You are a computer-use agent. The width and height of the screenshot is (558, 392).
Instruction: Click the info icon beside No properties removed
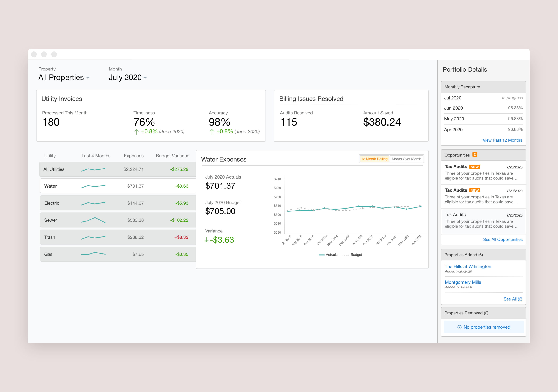[x=459, y=327]
